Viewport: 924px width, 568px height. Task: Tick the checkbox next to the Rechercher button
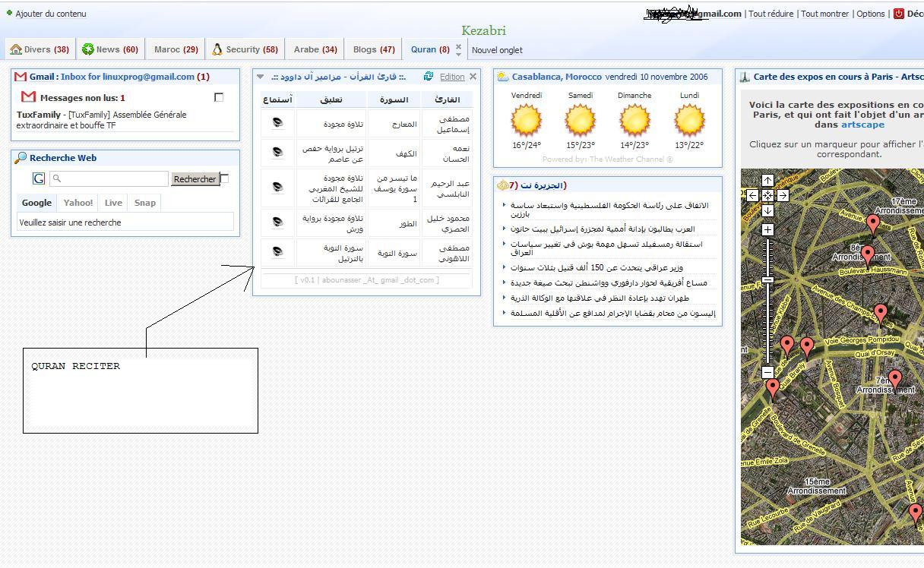coord(224,178)
